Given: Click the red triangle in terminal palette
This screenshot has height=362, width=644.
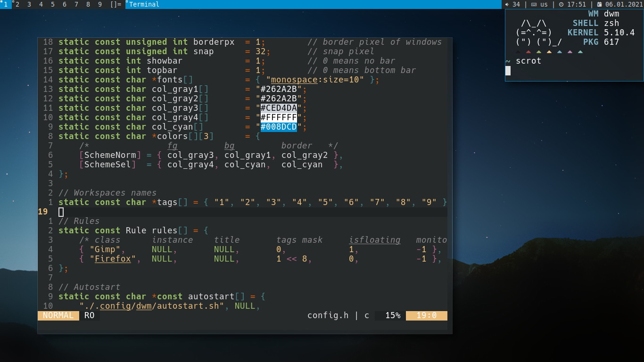Looking at the screenshot, I should [x=528, y=52].
